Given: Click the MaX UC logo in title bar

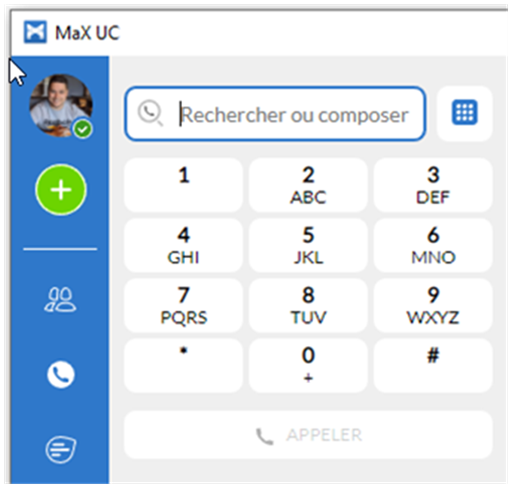Looking at the screenshot, I should pyautogui.click(x=35, y=32).
